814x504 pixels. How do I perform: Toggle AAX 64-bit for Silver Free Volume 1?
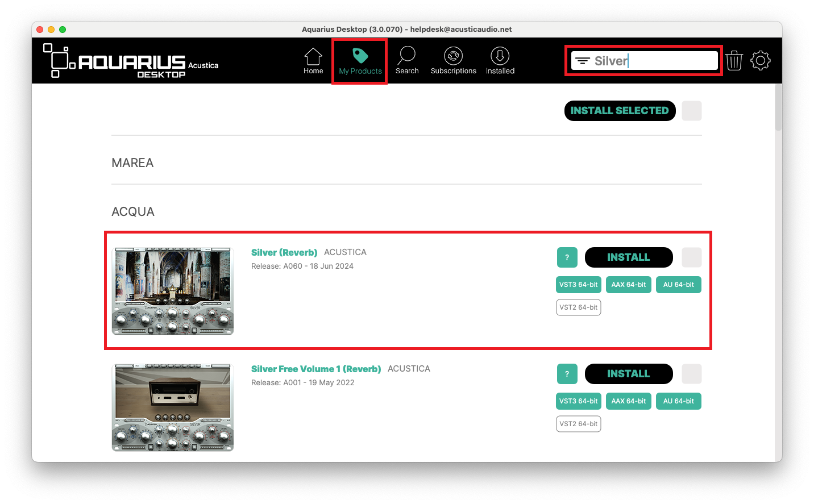pyautogui.click(x=629, y=401)
